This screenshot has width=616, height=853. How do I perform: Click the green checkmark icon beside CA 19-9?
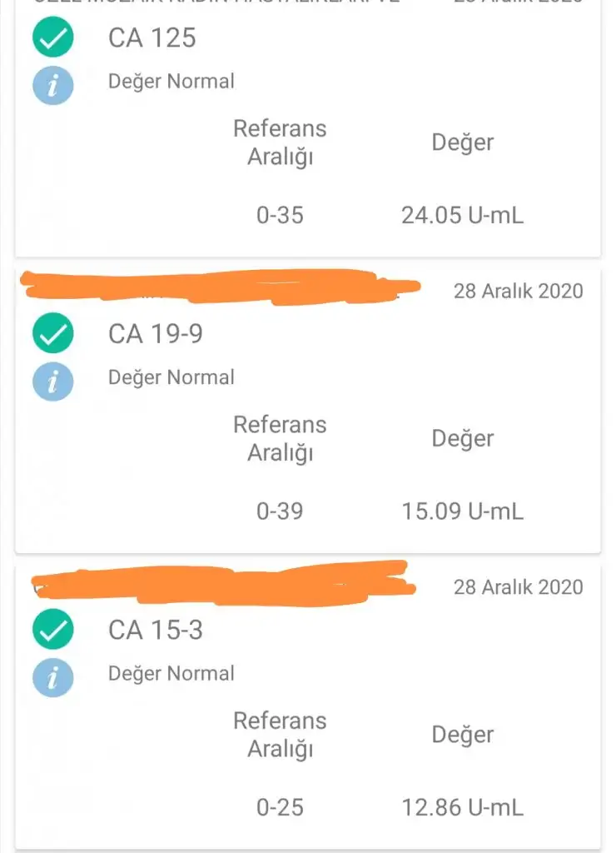click(53, 334)
